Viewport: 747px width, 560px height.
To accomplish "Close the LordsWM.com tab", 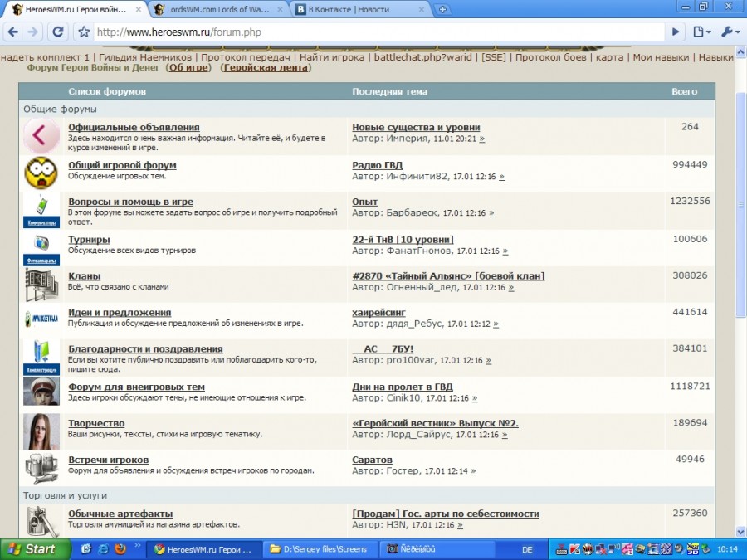I will pyautogui.click(x=281, y=9).
